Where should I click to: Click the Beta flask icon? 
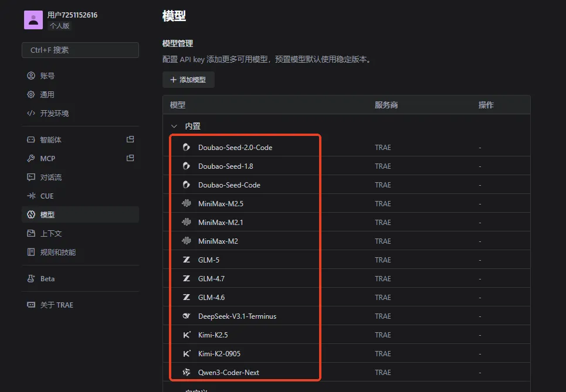coord(31,278)
